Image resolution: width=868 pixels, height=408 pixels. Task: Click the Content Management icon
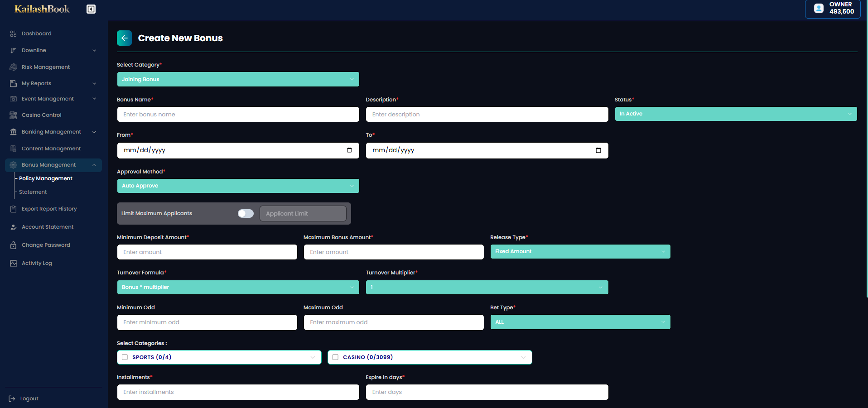[x=13, y=149]
